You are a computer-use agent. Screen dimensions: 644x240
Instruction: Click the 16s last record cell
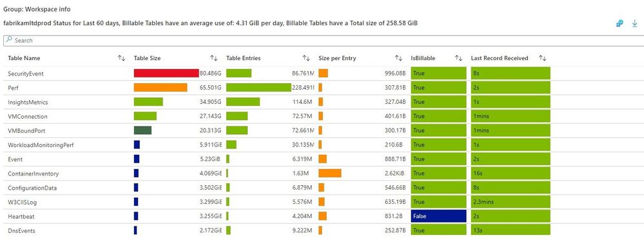tap(511, 174)
